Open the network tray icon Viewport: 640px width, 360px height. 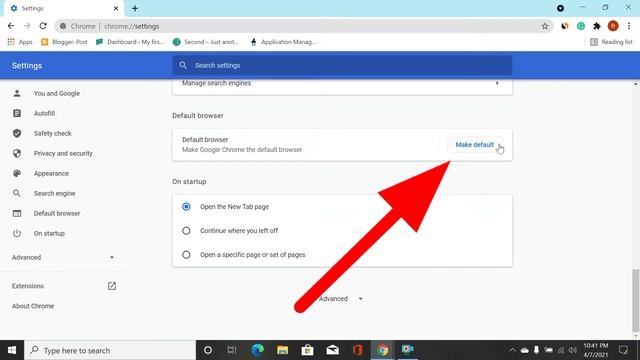tap(561, 350)
